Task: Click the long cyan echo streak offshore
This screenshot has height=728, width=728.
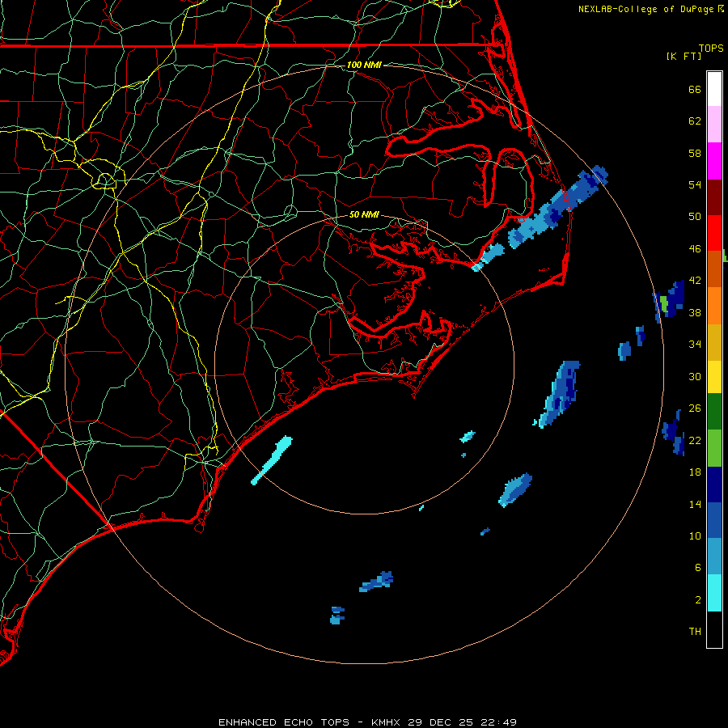Action: coord(272,459)
